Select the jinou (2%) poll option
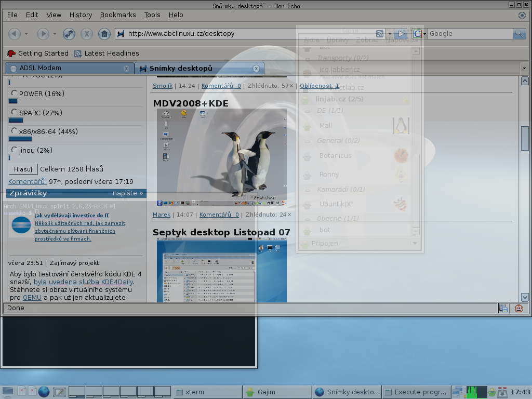 pos(14,149)
